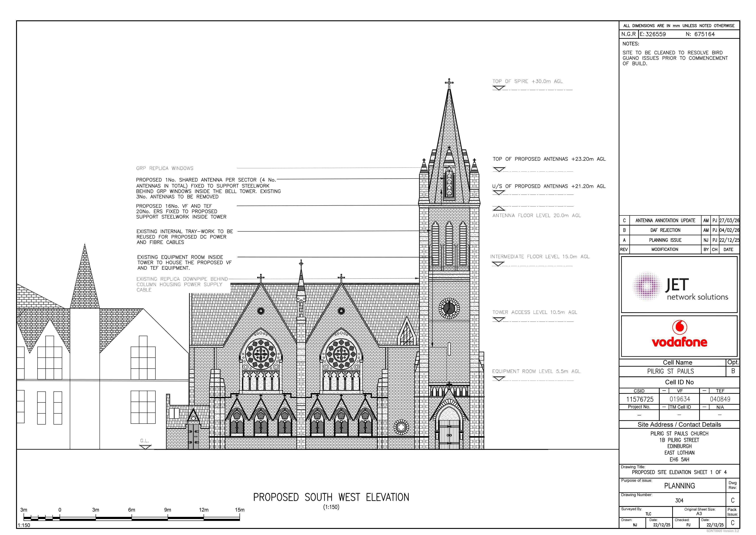
Task: Click the '15m' mark on the scale bar
Action: click(240, 510)
